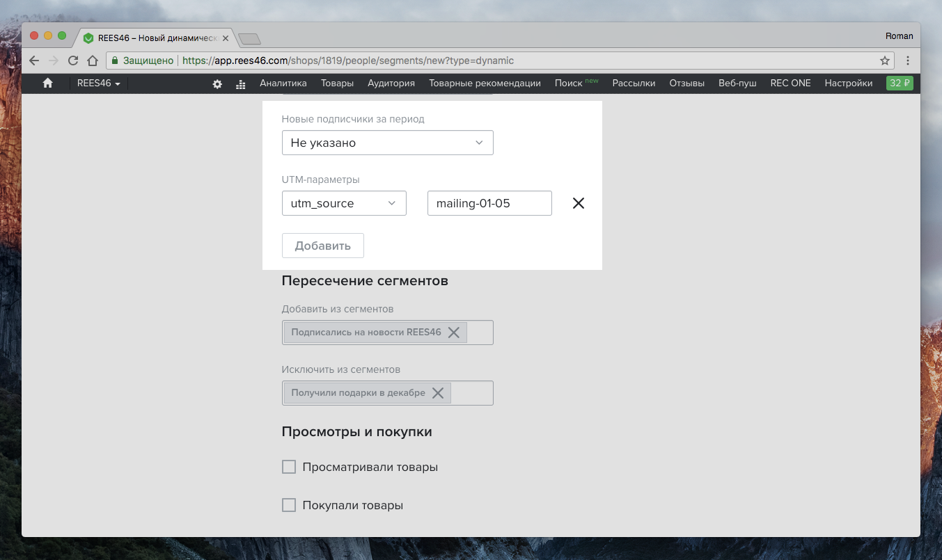Viewport: 942px width, 560px height.
Task: Click «Защищено» security badge in the address bar
Action: pyautogui.click(x=149, y=61)
